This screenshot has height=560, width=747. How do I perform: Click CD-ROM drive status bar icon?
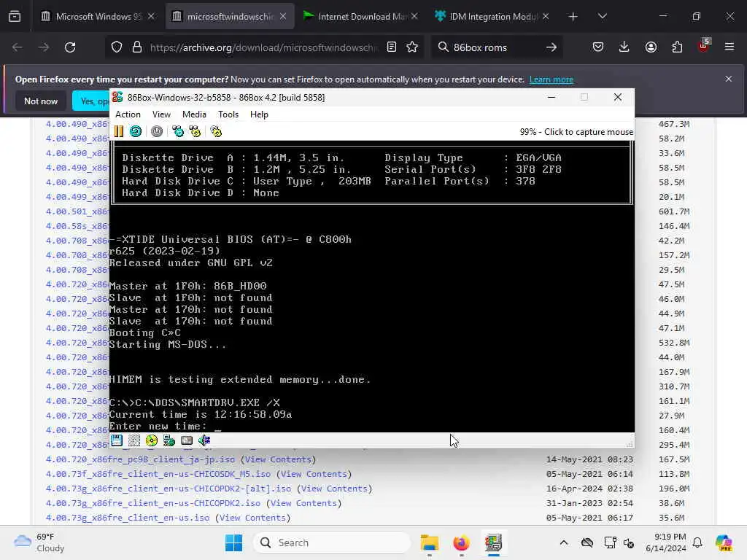pyautogui.click(x=152, y=440)
